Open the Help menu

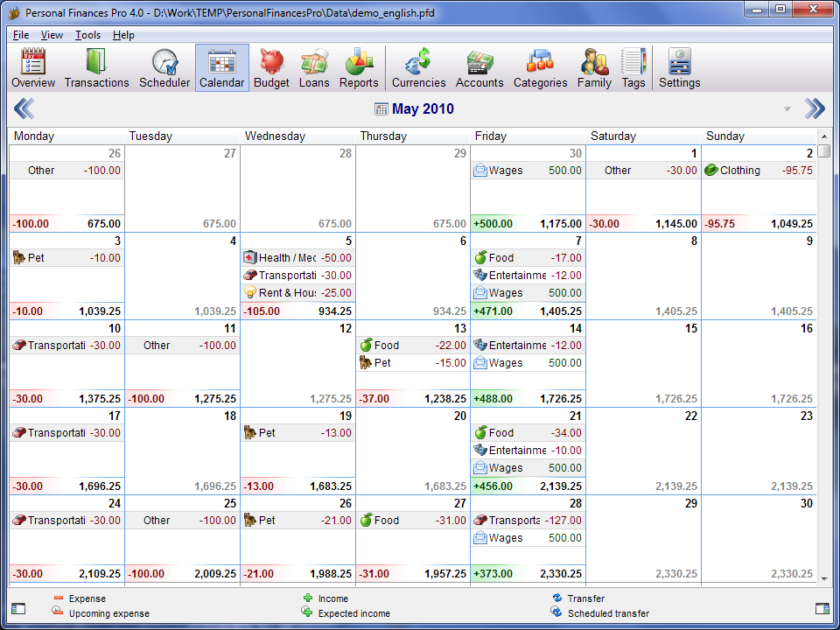click(123, 35)
